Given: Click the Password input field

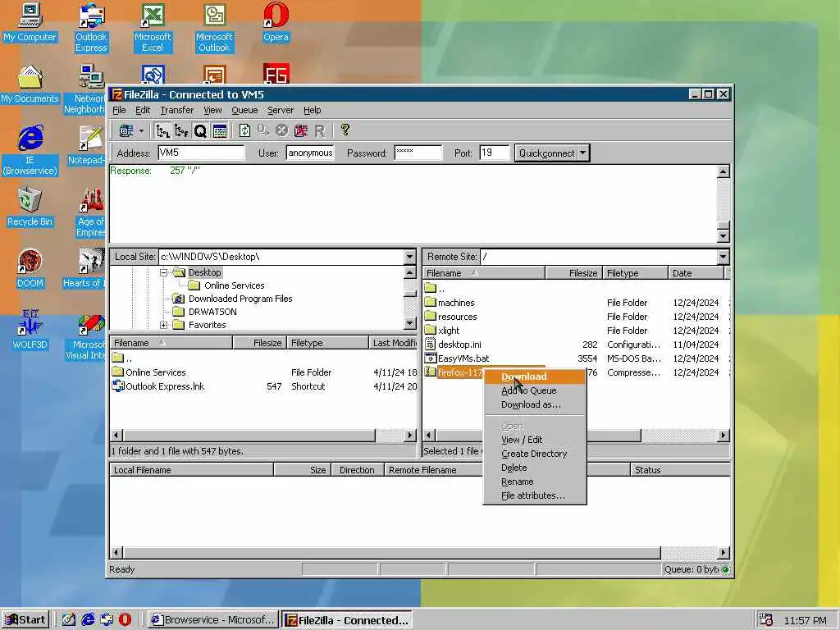Looking at the screenshot, I should pos(418,153).
